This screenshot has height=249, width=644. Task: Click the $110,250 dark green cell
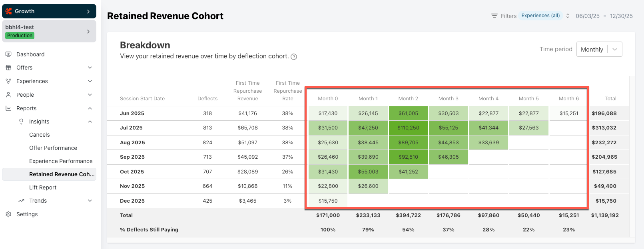pyautogui.click(x=408, y=128)
